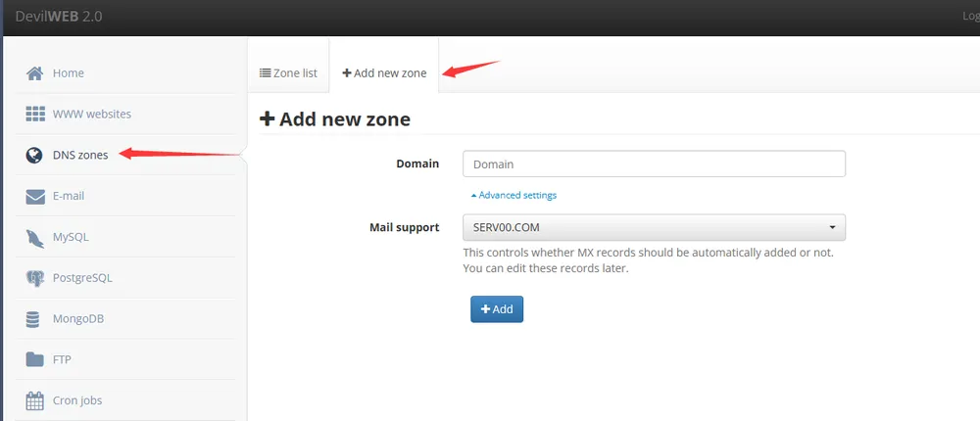Viewport: 980px width, 421px height.
Task: Click the FTP folder icon
Action: coord(35,359)
